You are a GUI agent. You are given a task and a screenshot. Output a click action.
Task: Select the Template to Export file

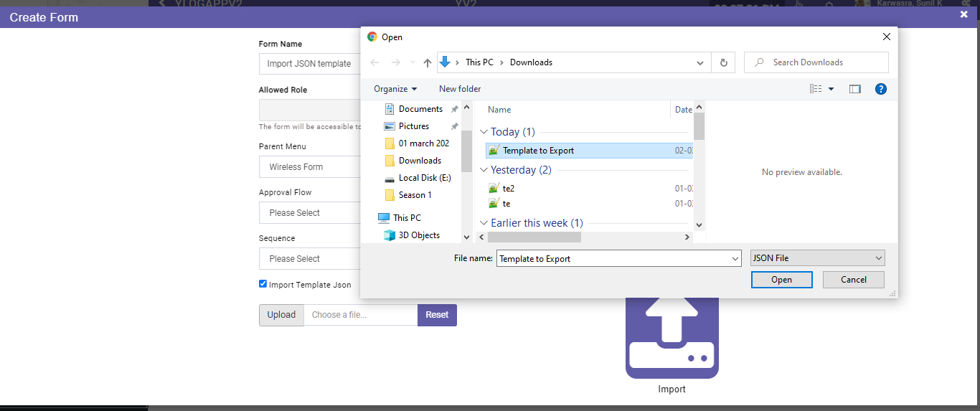click(x=589, y=151)
